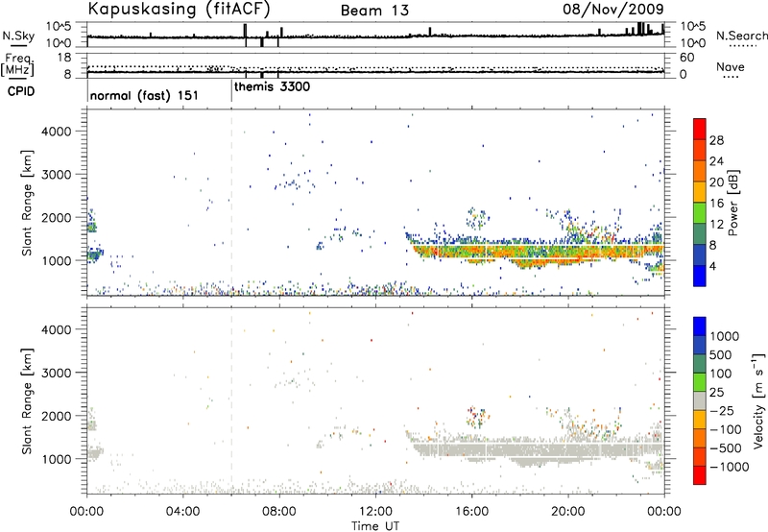This screenshot has height=532, width=768.
Task: Click the −100 tick on Velocity colorbar
Action: click(726, 429)
